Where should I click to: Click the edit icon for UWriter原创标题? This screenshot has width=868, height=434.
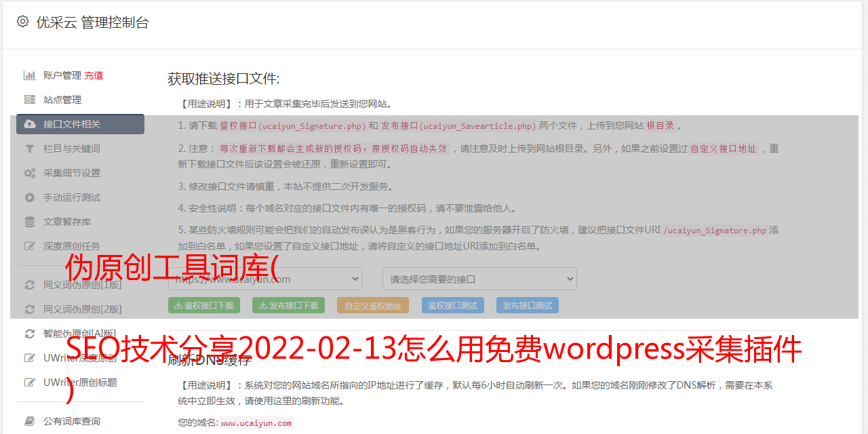(30, 382)
